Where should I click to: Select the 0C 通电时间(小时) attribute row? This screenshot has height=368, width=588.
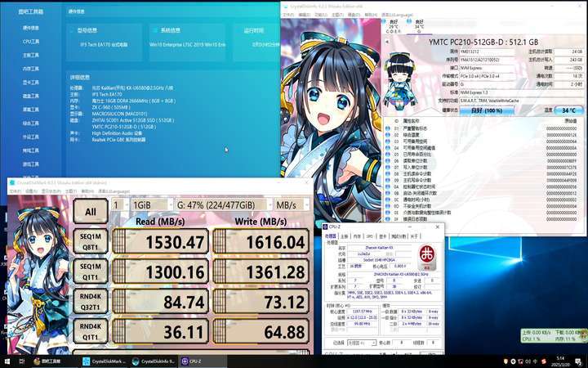coord(483,200)
